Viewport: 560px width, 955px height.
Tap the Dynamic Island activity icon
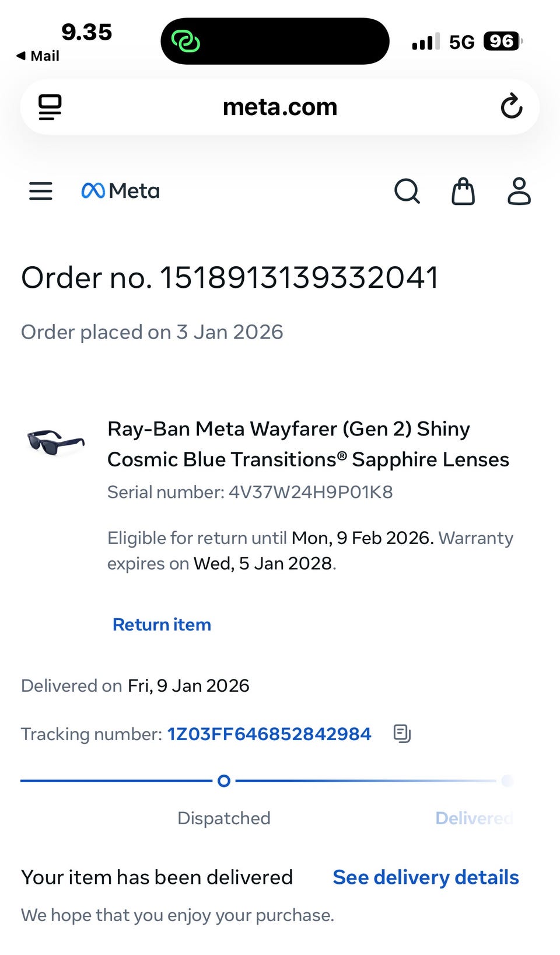point(186,41)
